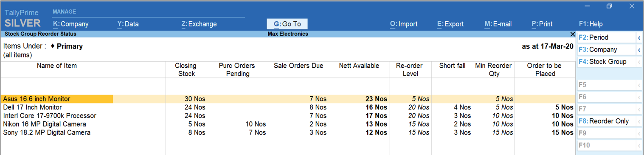Click the Short fall column header
This screenshot has height=155, width=644.
click(452, 66)
